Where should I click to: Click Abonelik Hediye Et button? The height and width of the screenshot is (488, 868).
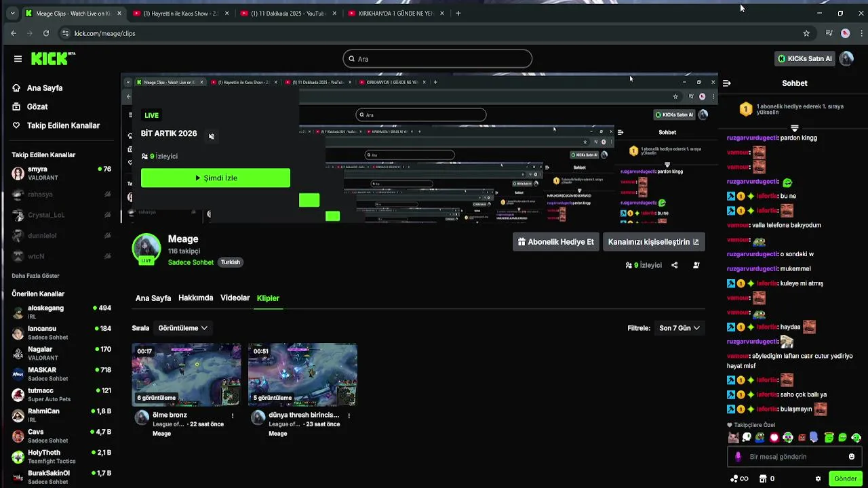(x=555, y=242)
